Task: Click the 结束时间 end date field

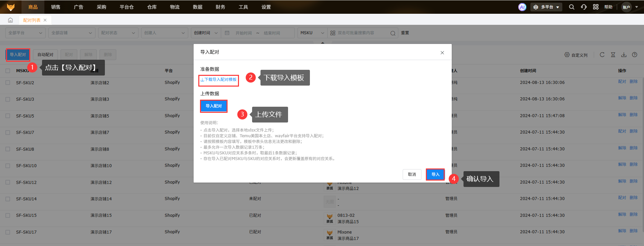Action: (272, 33)
